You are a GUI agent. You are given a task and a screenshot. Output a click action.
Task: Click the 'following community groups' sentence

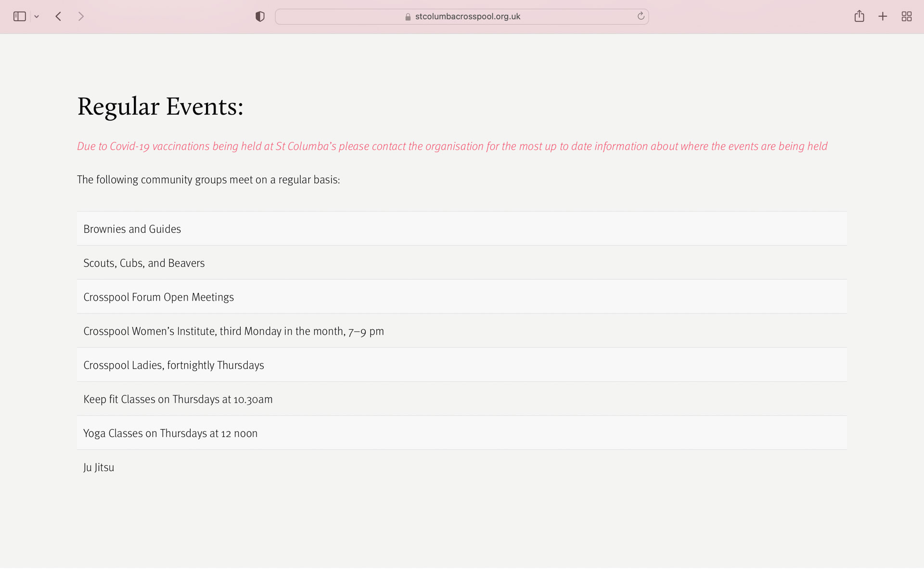pos(208,180)
